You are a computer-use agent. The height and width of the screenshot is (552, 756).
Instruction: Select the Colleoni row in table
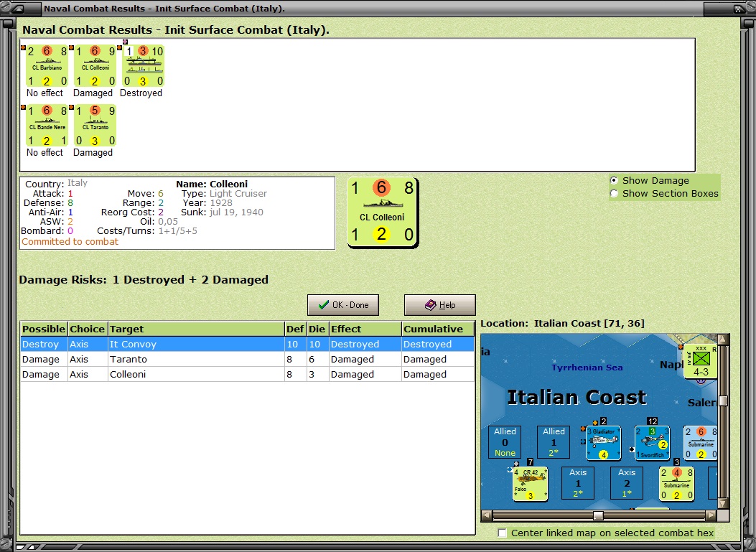(x=248, y=374)
